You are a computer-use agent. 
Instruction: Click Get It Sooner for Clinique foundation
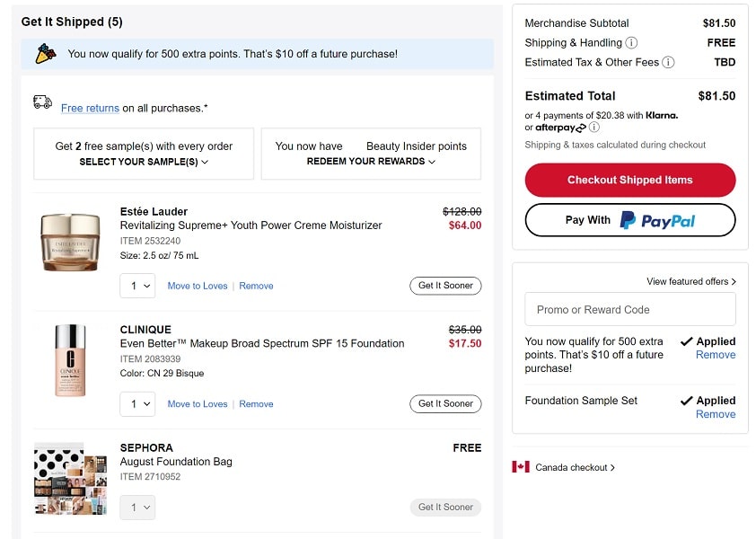pyautogui.click(x=445, y=404)
